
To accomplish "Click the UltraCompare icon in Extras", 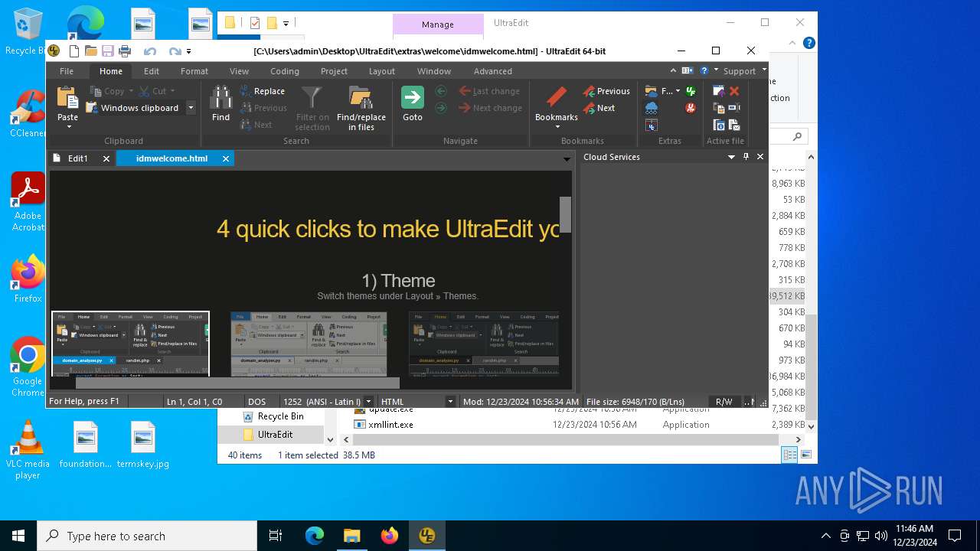I will click(x=652, y=126).
